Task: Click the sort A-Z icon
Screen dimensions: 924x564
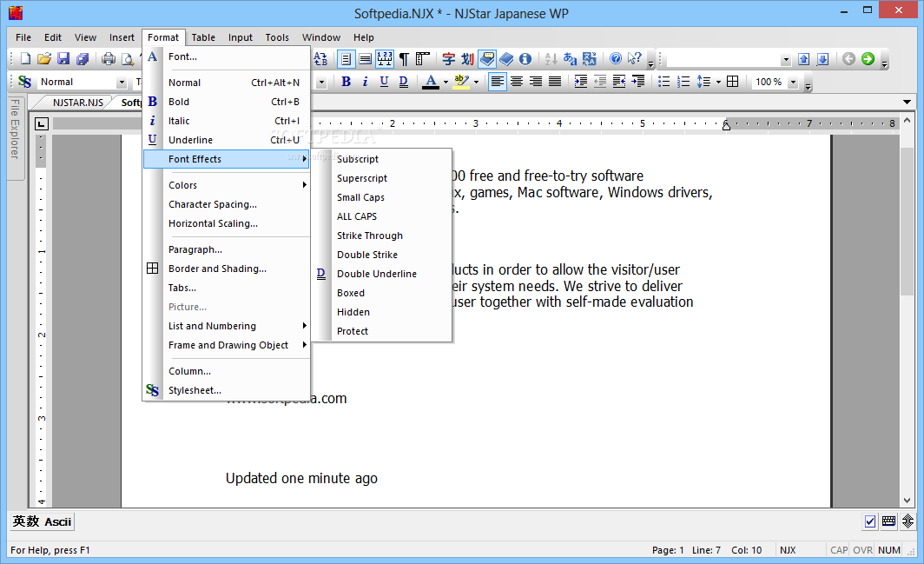Action: pos(551,58)
